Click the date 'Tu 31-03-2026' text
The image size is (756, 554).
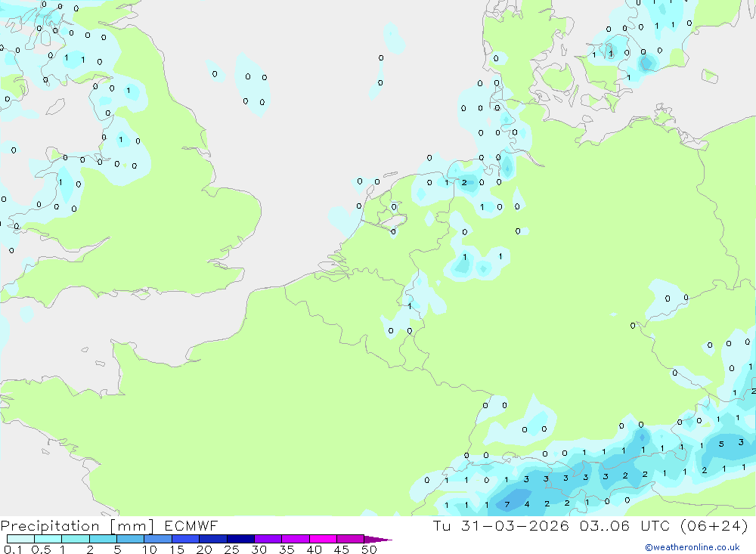point(501,525)
